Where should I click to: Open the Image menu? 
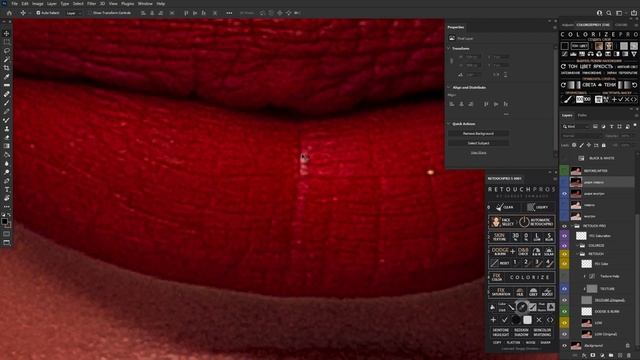click(38, 4)
